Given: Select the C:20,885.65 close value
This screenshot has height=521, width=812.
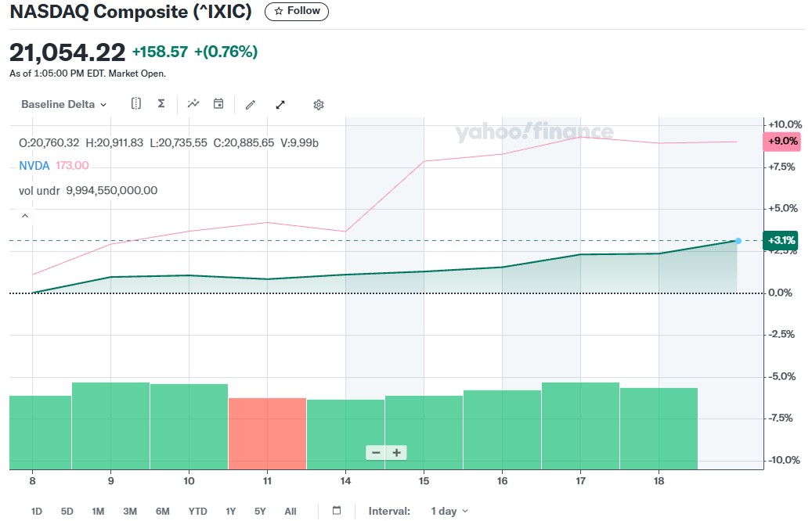Looking at the screenshot, I should 244,143.
